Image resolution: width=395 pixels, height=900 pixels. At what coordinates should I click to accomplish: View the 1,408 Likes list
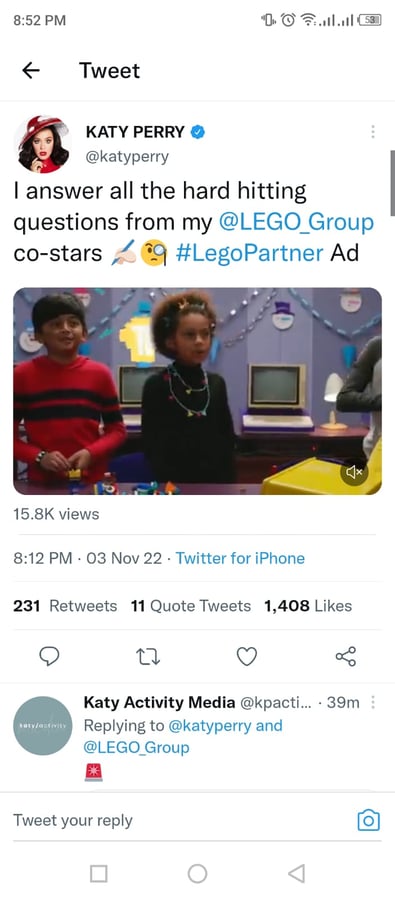[308, 606]
